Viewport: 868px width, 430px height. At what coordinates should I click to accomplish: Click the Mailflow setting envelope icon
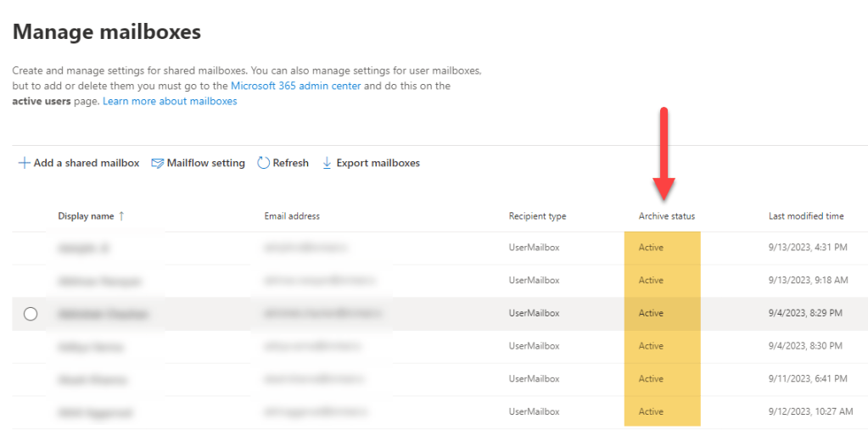coord(157,163)
